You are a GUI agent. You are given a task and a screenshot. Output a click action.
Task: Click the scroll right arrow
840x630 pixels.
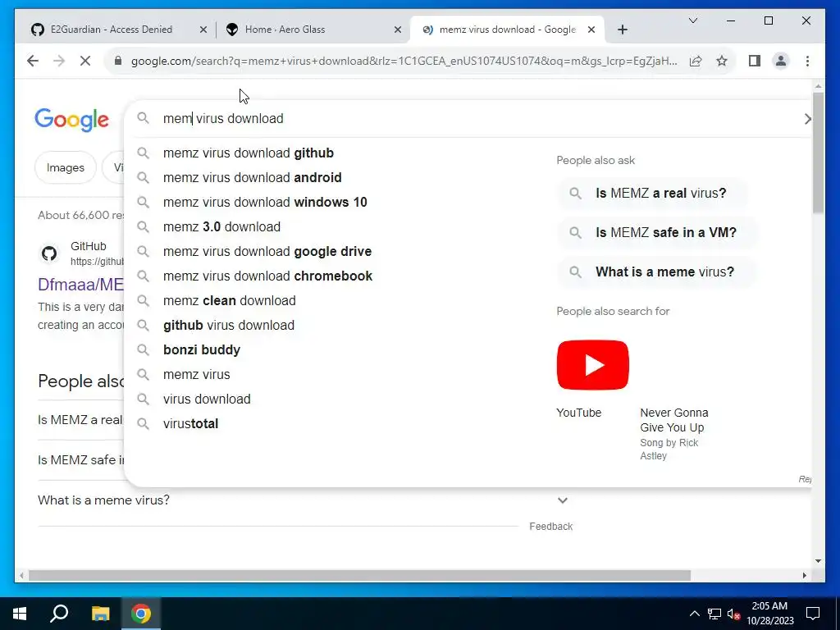[x=805, y=576]
